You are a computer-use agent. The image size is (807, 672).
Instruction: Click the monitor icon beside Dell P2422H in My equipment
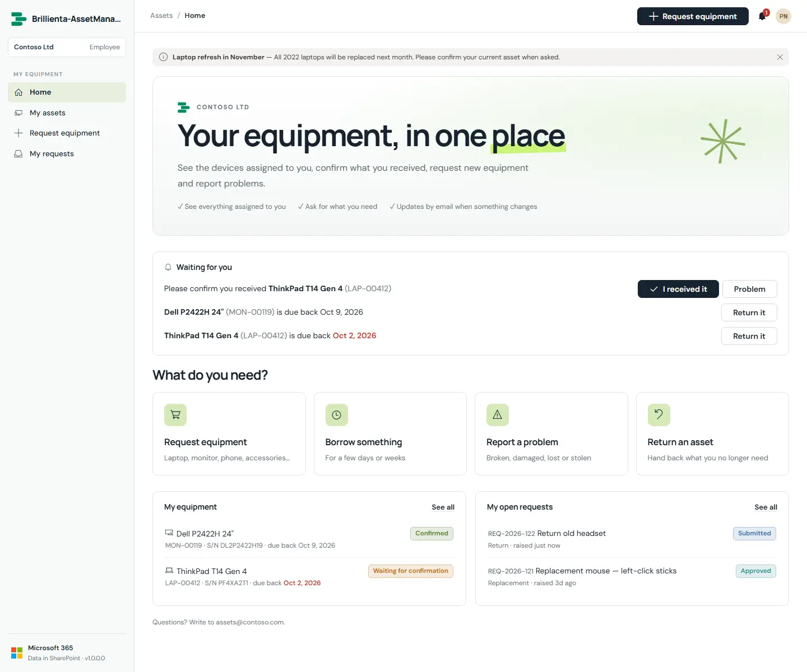(x=169, y=533)
